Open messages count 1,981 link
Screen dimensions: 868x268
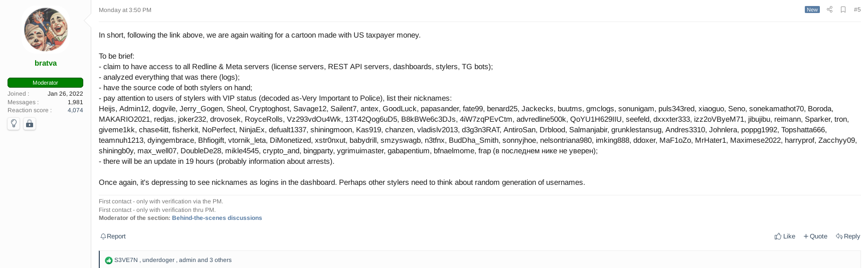point(75,102)
